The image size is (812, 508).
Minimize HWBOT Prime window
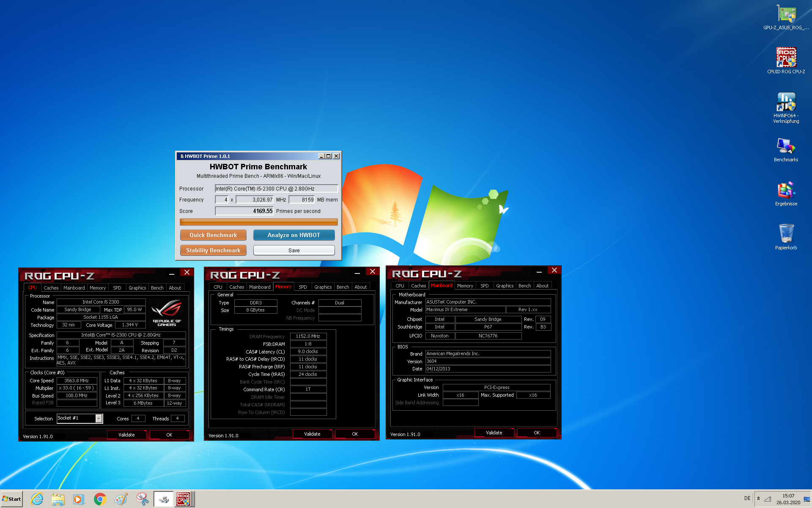[x=321, y=156]
